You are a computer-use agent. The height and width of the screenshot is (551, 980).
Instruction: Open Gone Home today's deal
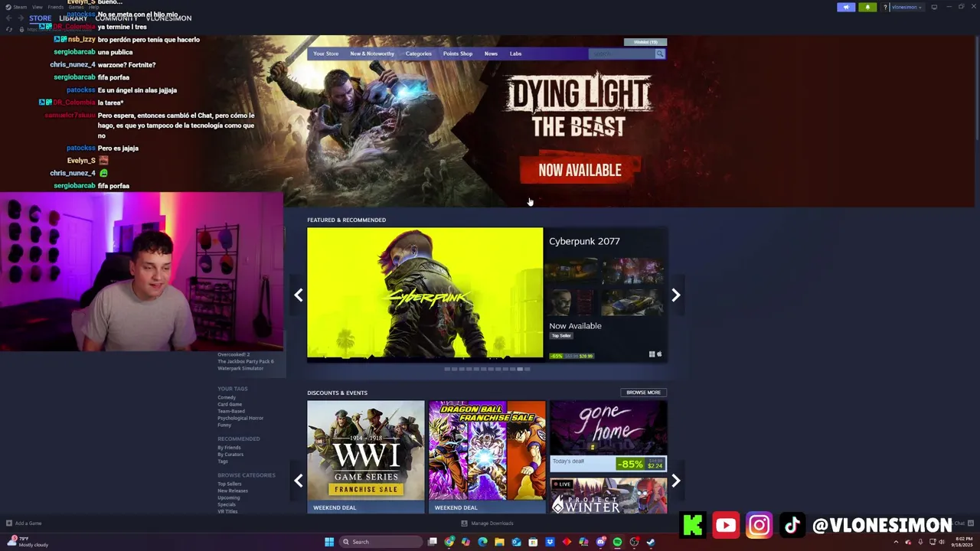point(608,435)
